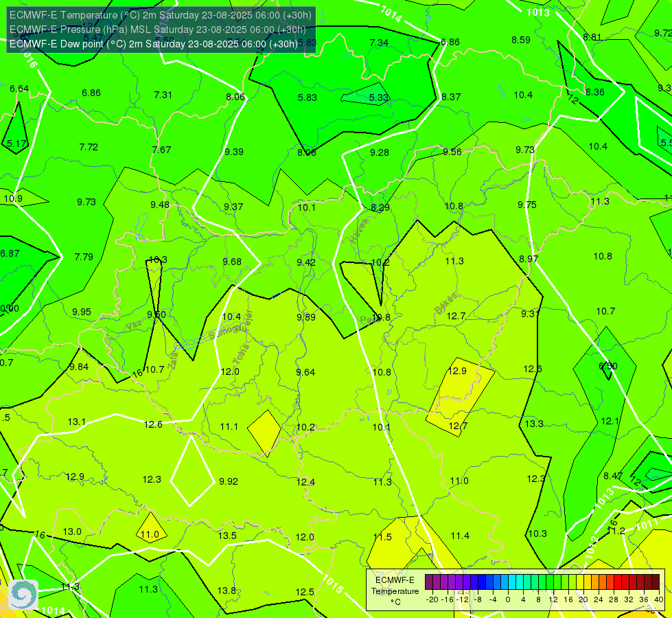This screenshot has height=618, width=672.
Task: Click the 12.4 temperature value
Action: tap(305, 483)
